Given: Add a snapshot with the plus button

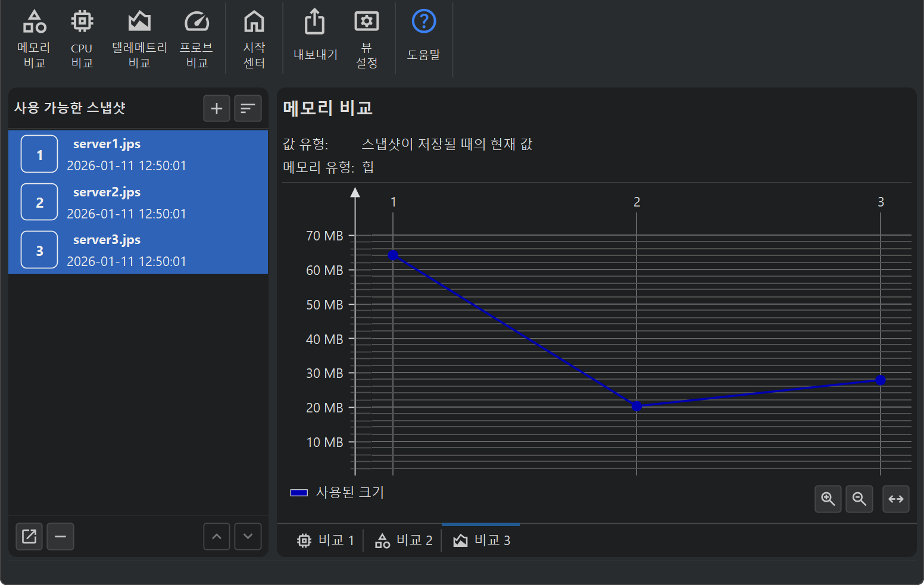Looking at the screenshot, I should point(217,108).
